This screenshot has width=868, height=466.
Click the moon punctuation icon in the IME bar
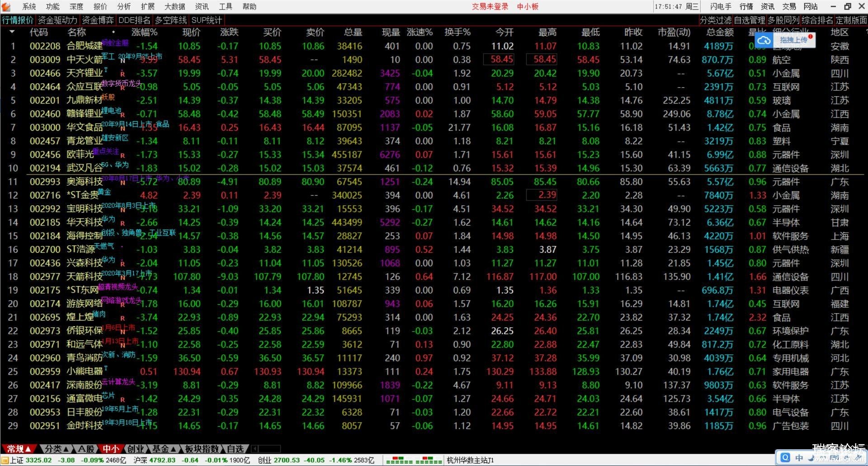[812, 458]
